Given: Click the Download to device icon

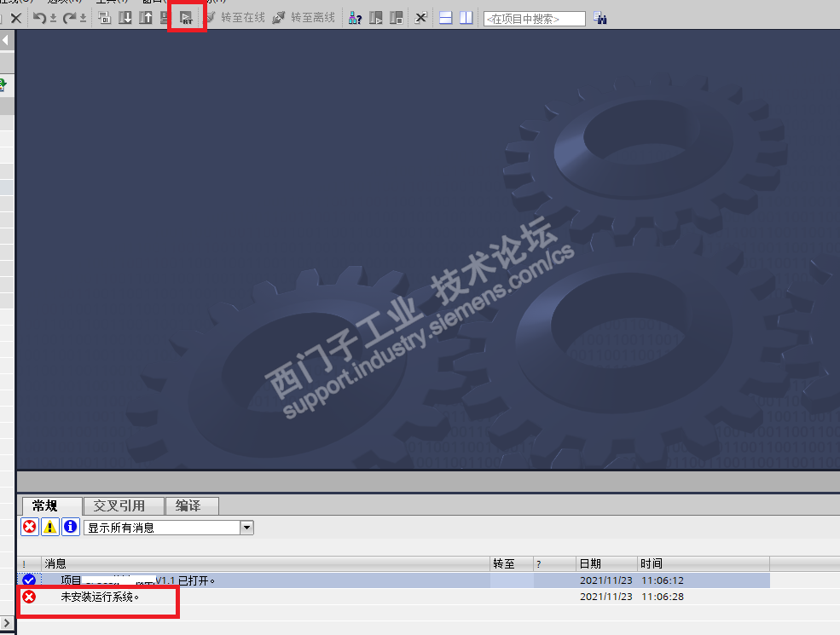Looking at the screenshot, I should pos(125,18).
